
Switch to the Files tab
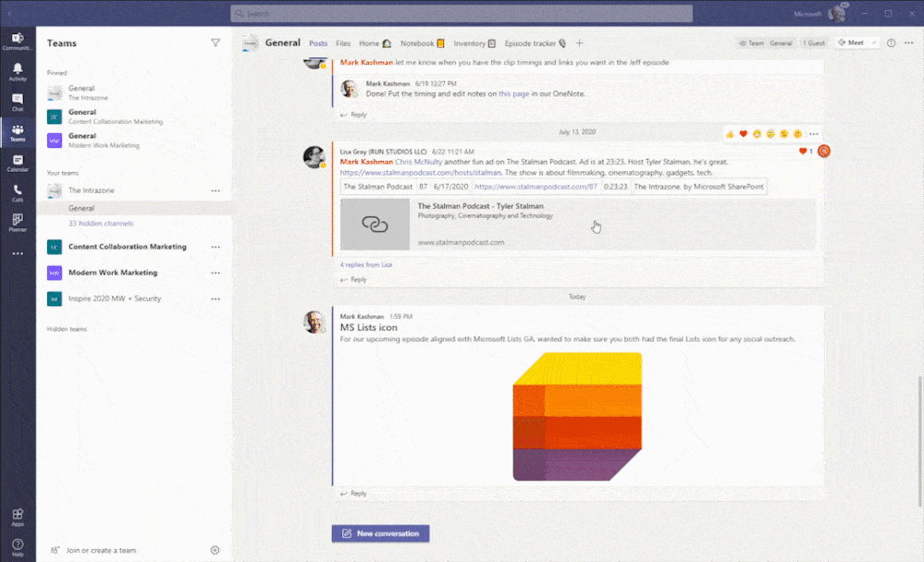tap(342, 43)
